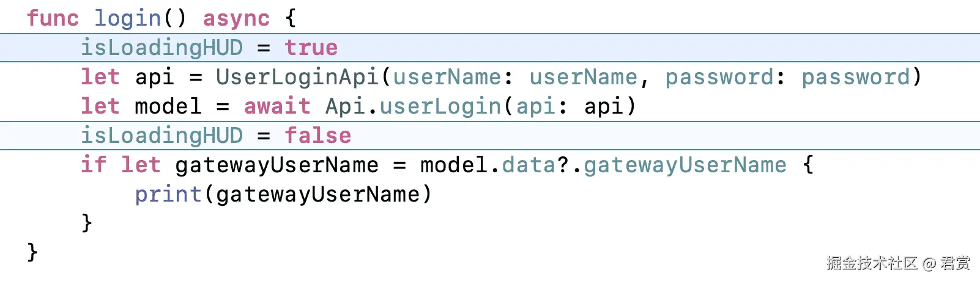
Task: Click the Api type before userLogin
Action: tap(345, 106)
